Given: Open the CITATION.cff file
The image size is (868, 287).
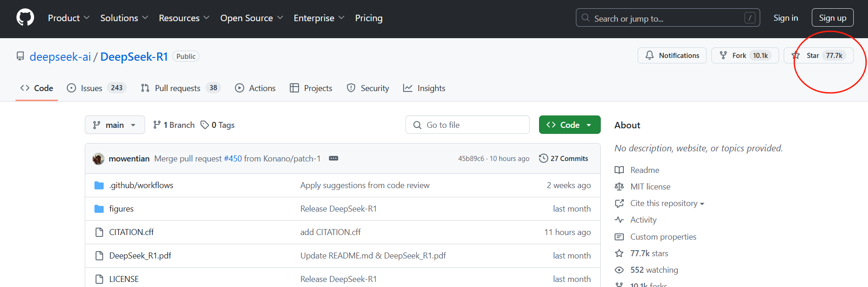Looking at the screenshot, I should [x=131, y=232].
